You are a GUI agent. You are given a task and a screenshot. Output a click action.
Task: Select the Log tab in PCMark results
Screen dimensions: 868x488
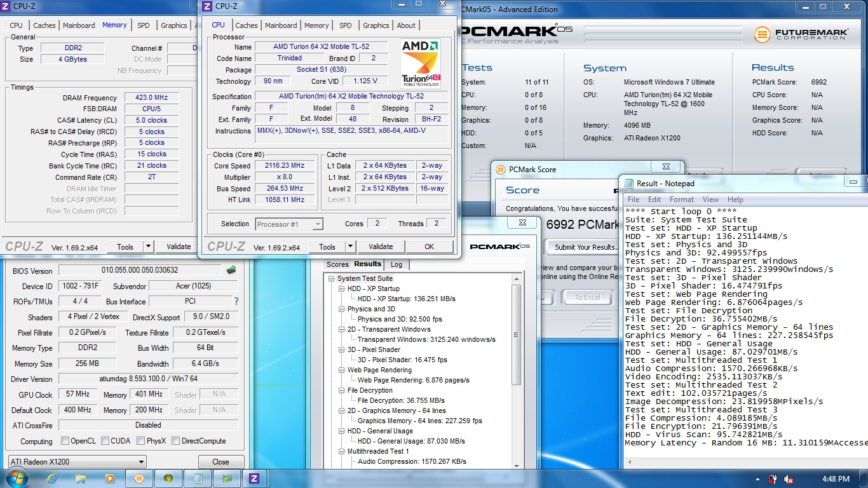397,264
